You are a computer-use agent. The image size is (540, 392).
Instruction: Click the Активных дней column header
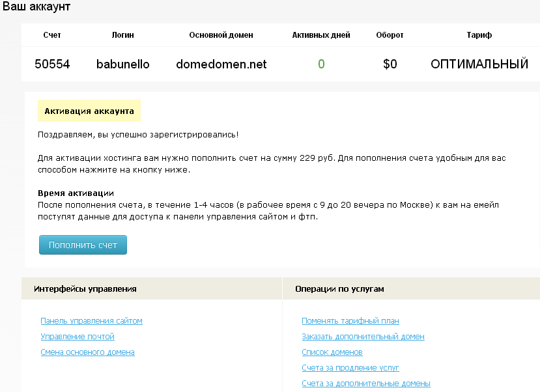321,35
